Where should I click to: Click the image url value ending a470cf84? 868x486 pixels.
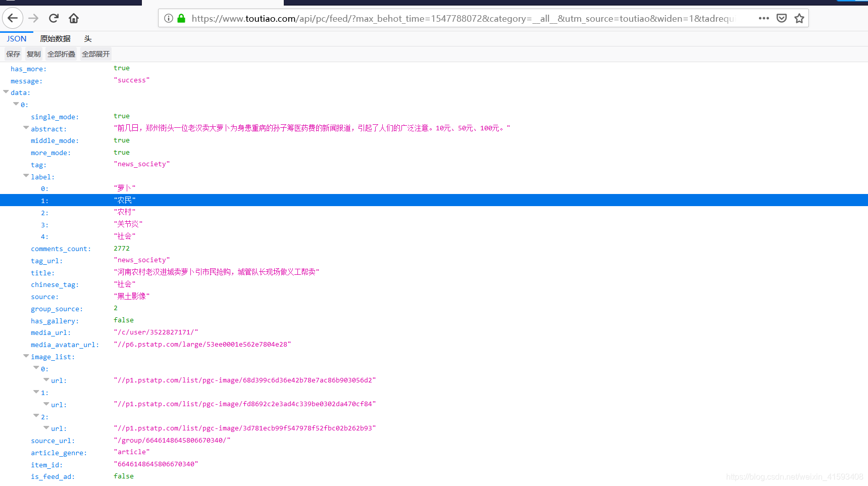pyautogui.click(x=245, y=404)
